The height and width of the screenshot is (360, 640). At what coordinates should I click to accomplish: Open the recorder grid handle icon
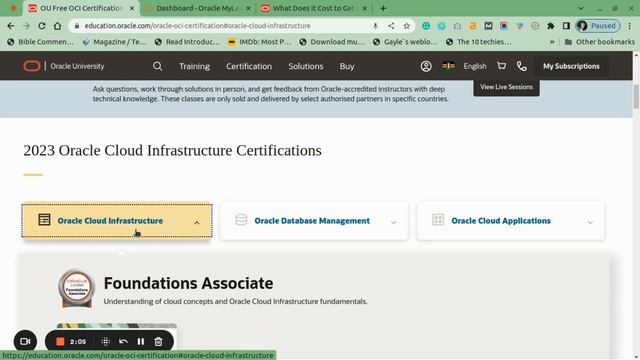[x=105, y=341]
